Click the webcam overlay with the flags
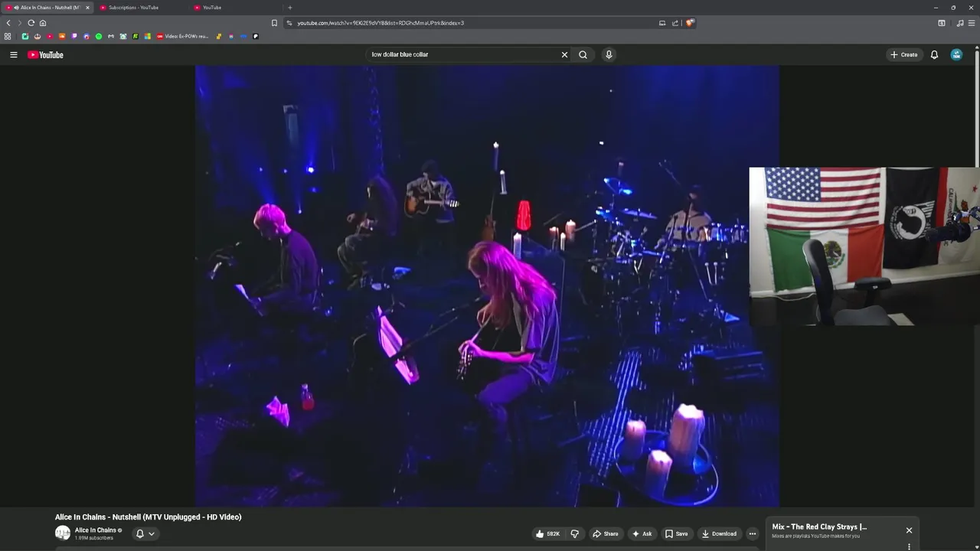This screenshot has width=980, height=551. tap(864, 246)
